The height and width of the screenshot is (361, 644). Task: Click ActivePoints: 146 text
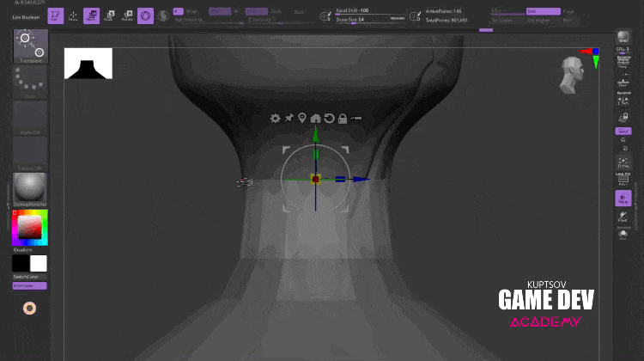pos(443,11)
